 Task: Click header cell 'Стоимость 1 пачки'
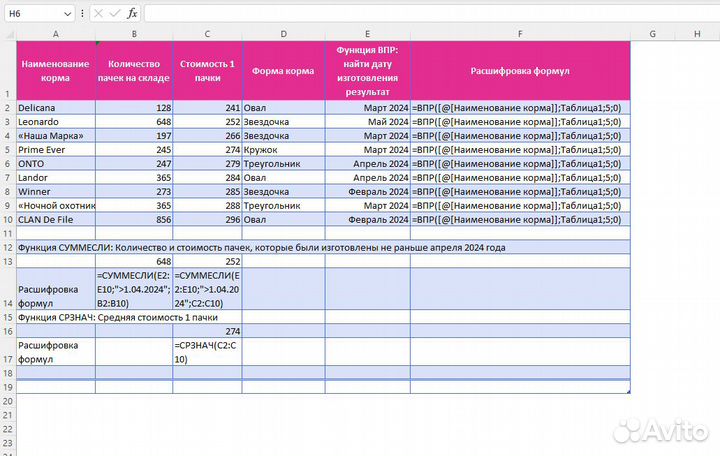coord(207,71)
